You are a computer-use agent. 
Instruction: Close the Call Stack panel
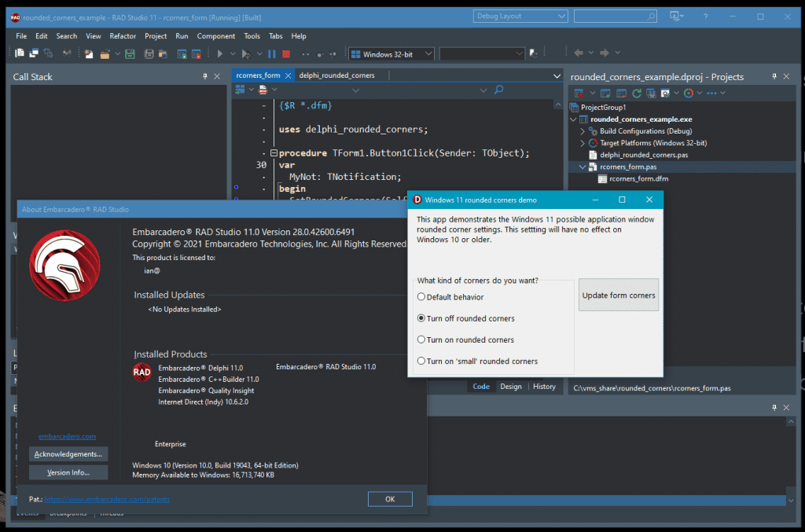pos(217,76)
